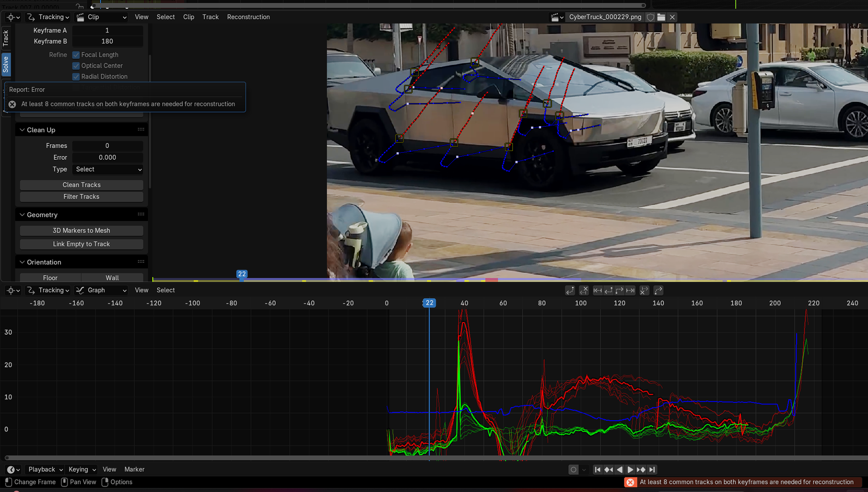This screenshot has height=492, width=868.
Task: Edit the Keyframe A value
Action: pyautogui.click(x=107, y=30)
